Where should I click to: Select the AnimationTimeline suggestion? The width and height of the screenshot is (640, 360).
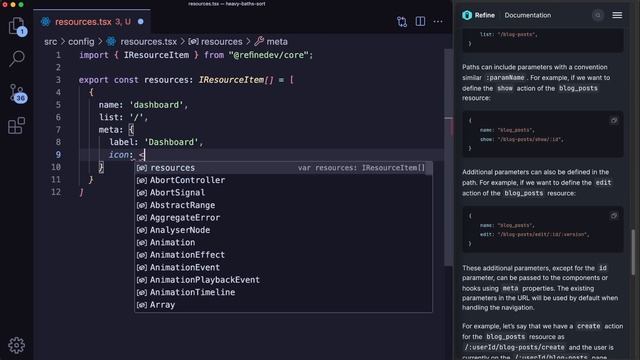tap(283, 292)
